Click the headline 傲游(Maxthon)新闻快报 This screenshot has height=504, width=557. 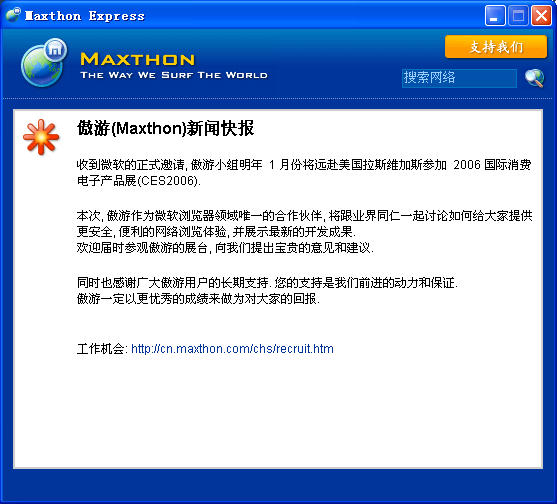(x=166, y=128)
